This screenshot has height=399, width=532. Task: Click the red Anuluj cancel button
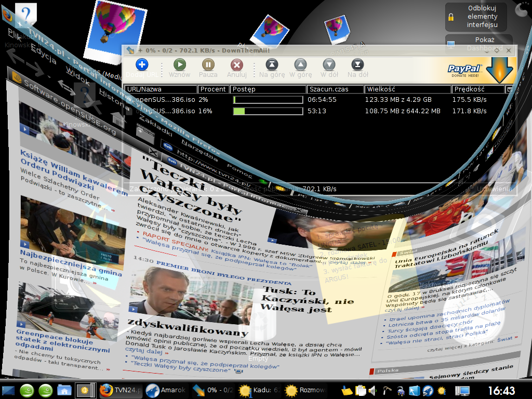pos(236,64)
